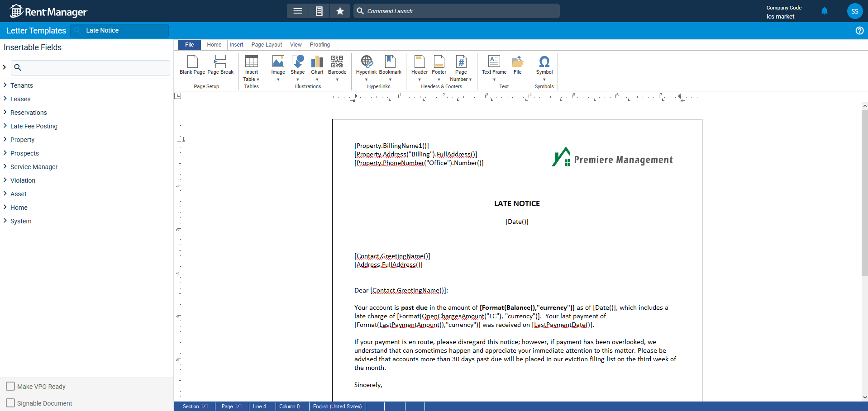Open the Insert Table dropdown

tap(251, 68)
